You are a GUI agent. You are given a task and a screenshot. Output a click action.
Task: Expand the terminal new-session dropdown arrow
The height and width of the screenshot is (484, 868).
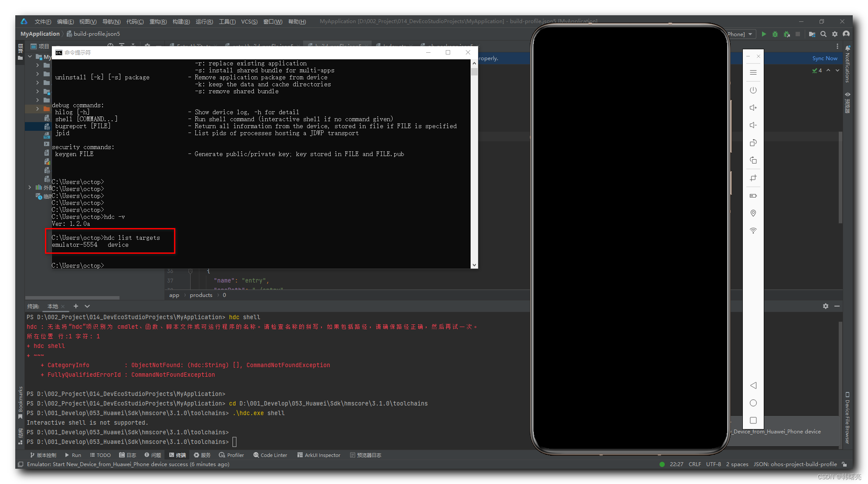pos(87,306)
